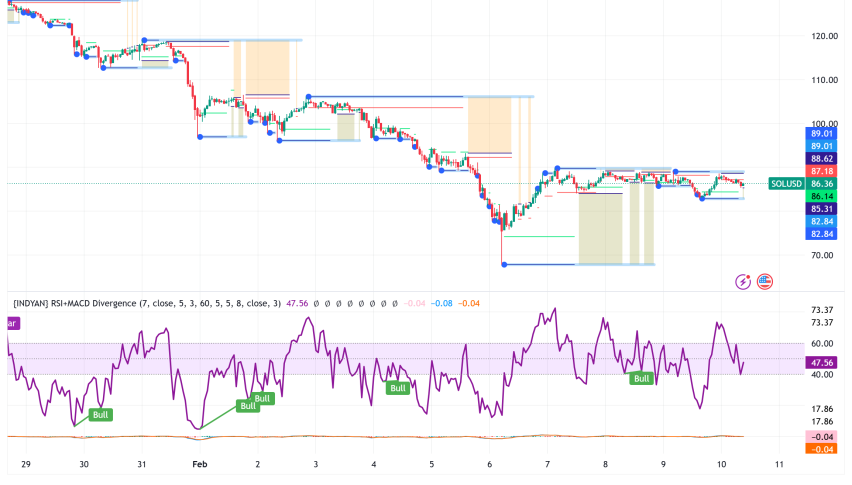Viewport: 852px width, 485px height.
Task: Click the 120.00 price axis level
Action: tap(823, 36)
